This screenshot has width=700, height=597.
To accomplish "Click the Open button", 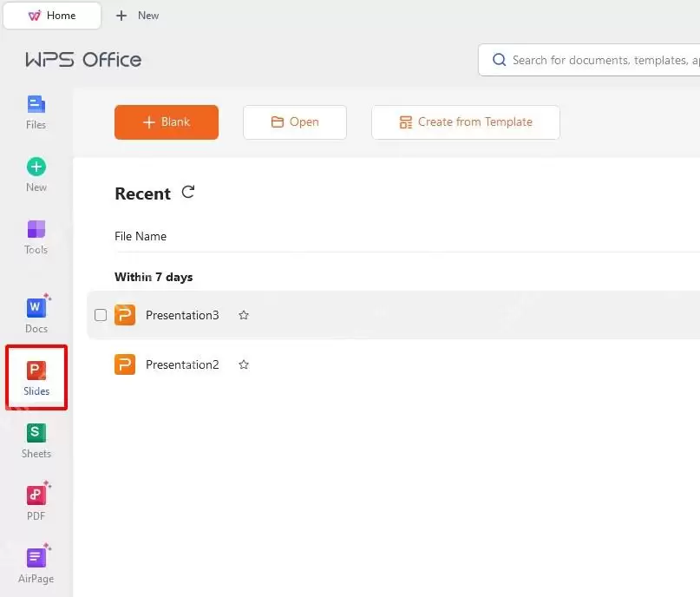I will tap(295, 121).
